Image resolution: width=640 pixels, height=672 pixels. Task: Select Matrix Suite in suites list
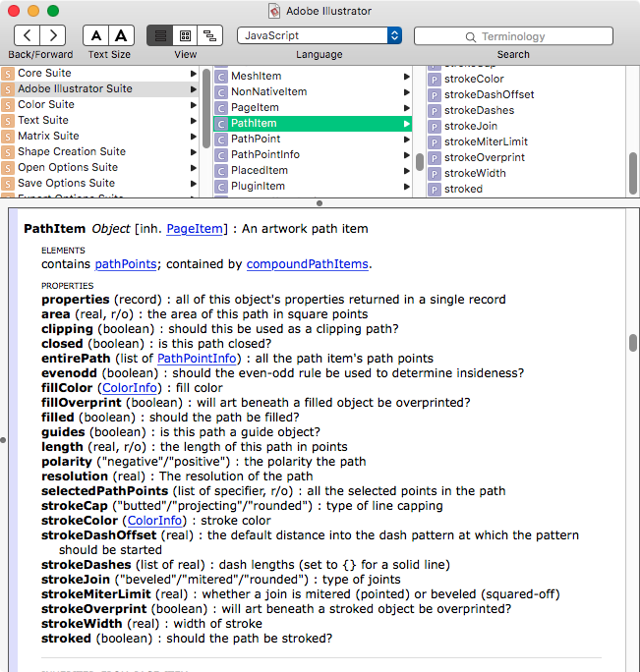(x=99, y=137)
